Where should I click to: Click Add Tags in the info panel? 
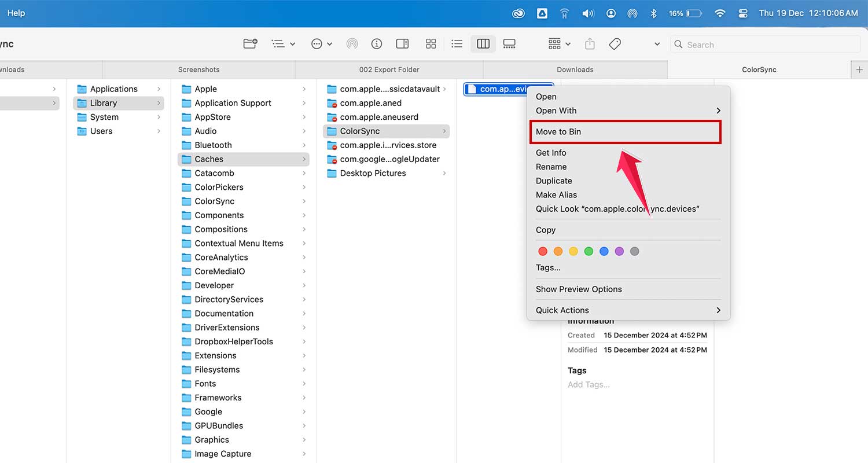(x=589, y=384)
